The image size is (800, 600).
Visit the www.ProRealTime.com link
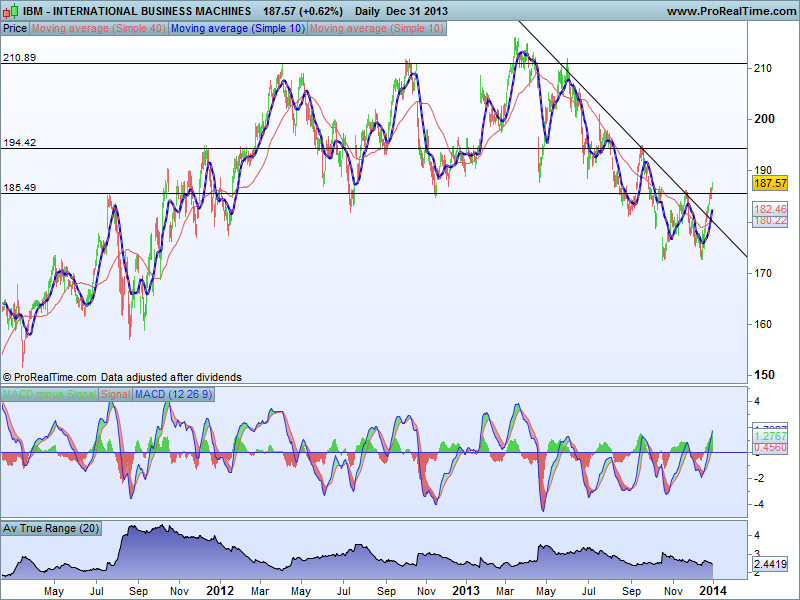click(x=731, y=11)
